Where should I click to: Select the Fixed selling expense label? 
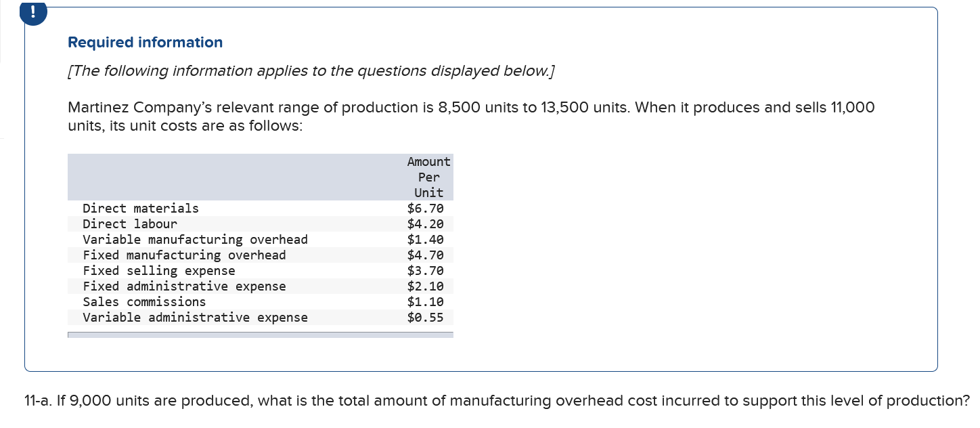click(159, 271)
